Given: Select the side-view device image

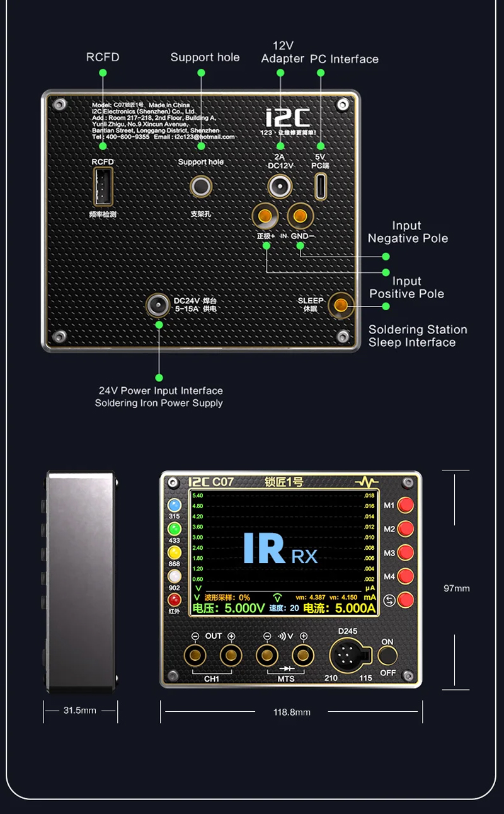Looking at the screenshot, I should coord(79,582).
